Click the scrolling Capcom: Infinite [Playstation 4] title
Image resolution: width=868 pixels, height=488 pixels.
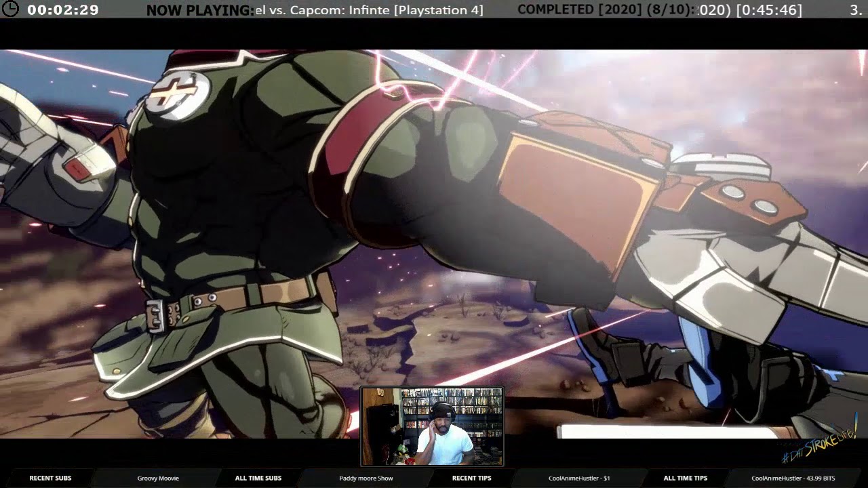click(x=370, y=10)
